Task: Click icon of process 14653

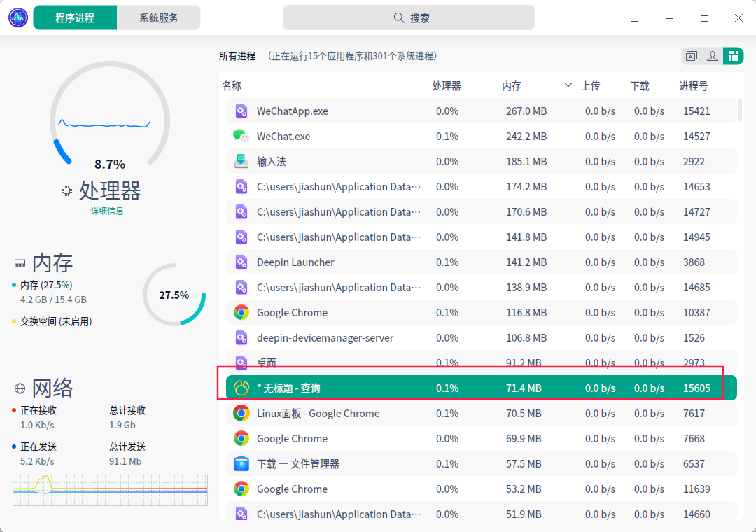Action: coord(241,187)
